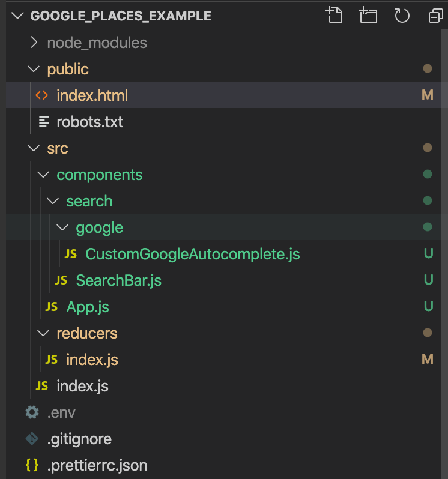
Task: Collapse the GOOGLE_PLACES_EXAMPLE root section
Action: click(17, 16)
